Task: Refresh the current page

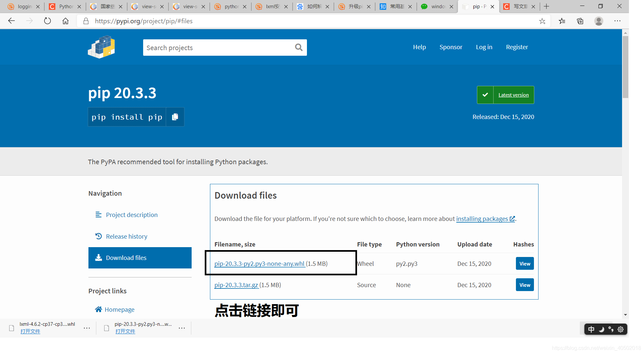Action: (47, 21)
